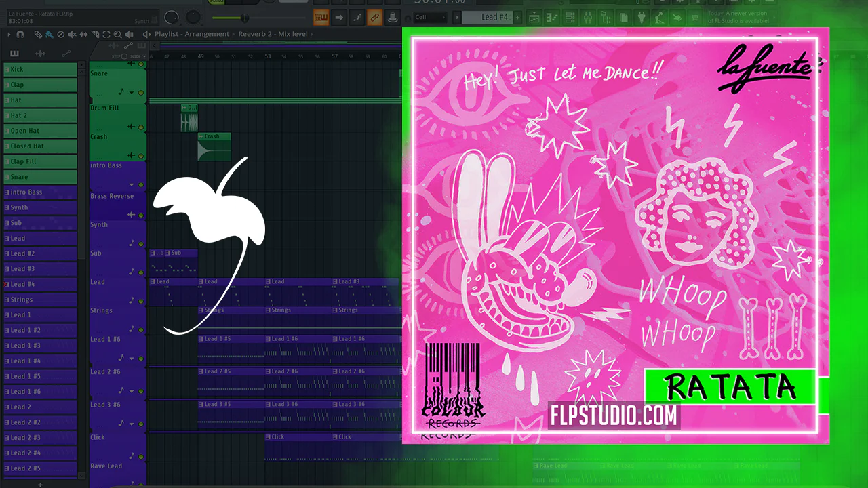
Task: Click the green horizontal slider handle
Action: click(245, 18)
